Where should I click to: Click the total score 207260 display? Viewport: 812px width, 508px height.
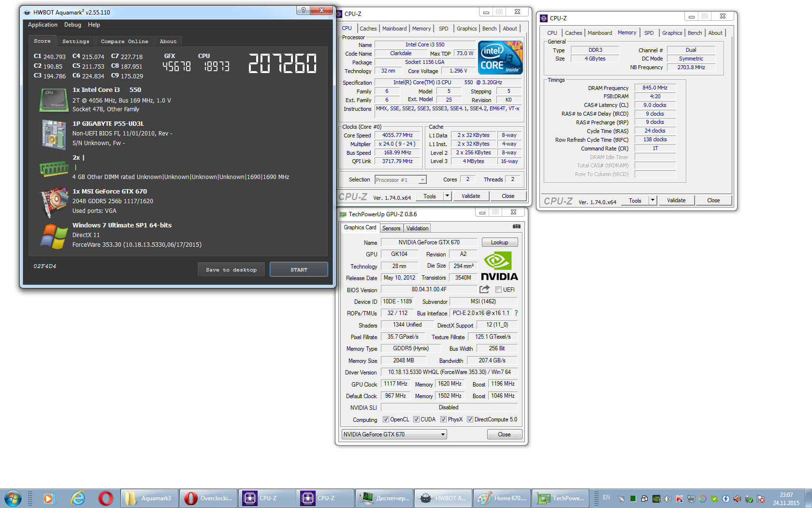coord(283,63)
